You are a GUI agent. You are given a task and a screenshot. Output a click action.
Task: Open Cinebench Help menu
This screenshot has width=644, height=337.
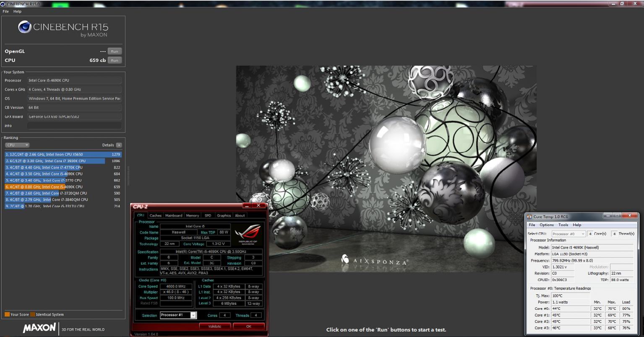pos(17,11)
